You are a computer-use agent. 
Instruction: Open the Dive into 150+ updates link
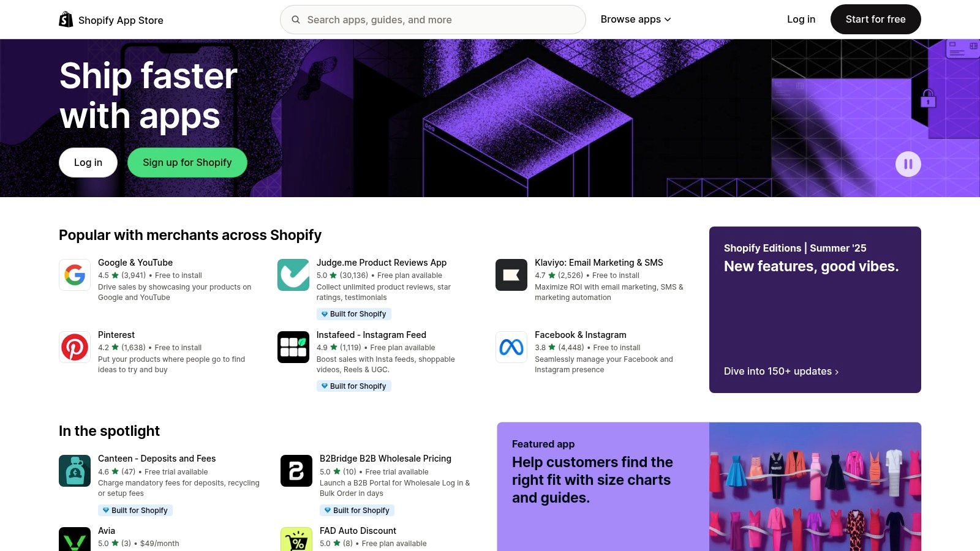click(780, 372)
